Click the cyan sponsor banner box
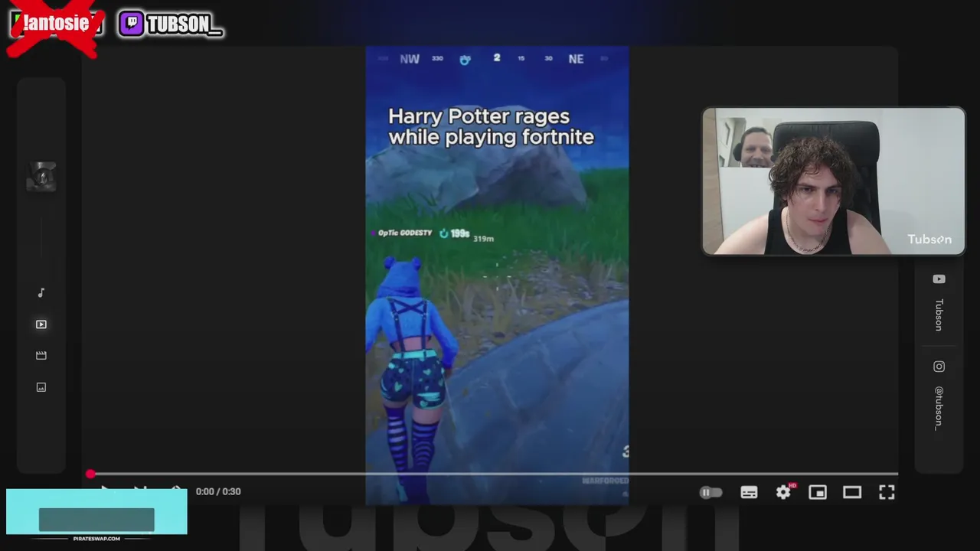This screenshot has width=980, height=551. point(96,511)
